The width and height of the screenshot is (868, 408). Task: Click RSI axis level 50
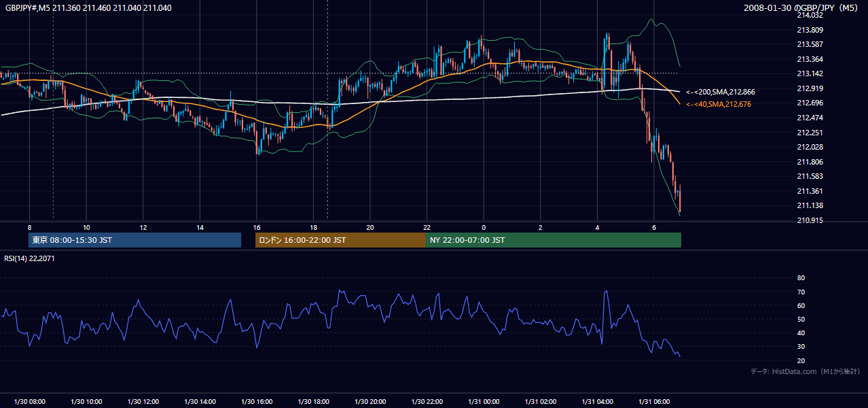point(801,319)
